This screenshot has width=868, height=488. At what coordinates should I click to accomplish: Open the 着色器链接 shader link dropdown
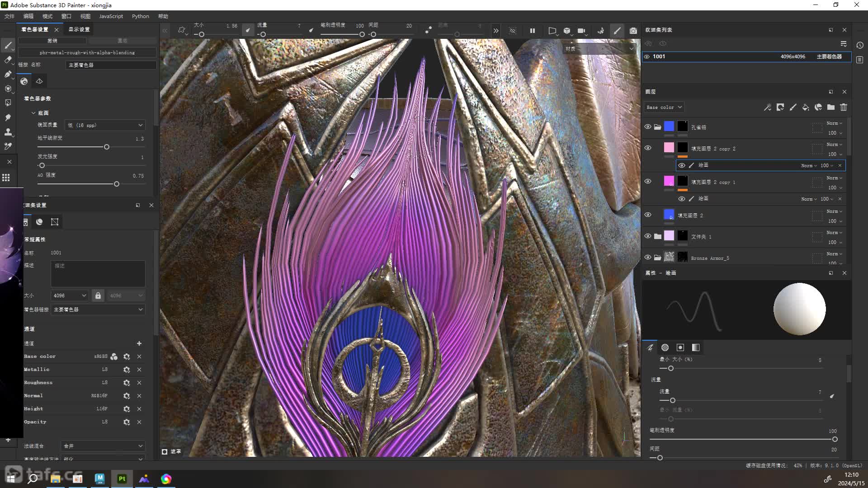click(x=98, y=310)
